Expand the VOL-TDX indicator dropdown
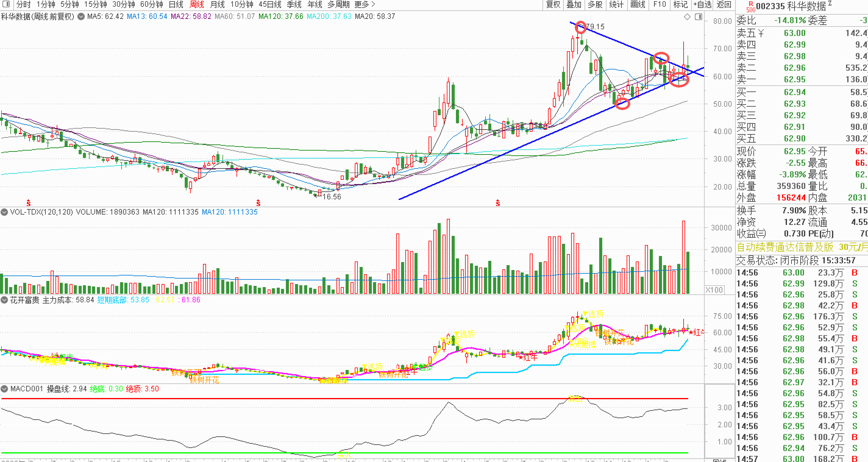Image resolution: width=868 pixels, height=462 pixels. pyautogui.click(x=4, y=212)
